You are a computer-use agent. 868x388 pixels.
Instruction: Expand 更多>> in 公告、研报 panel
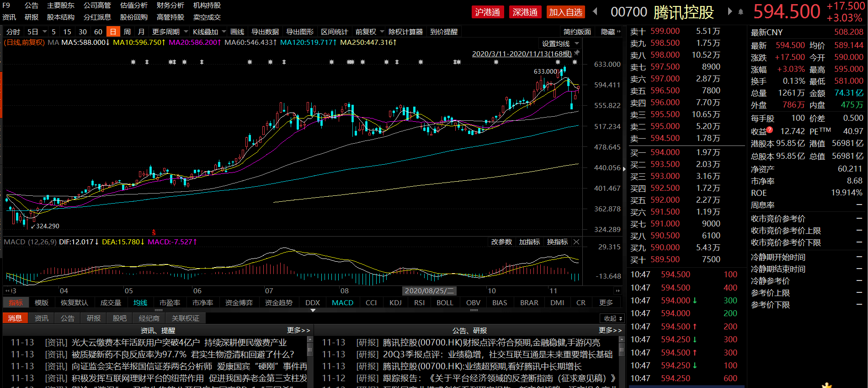click(610, 330)
